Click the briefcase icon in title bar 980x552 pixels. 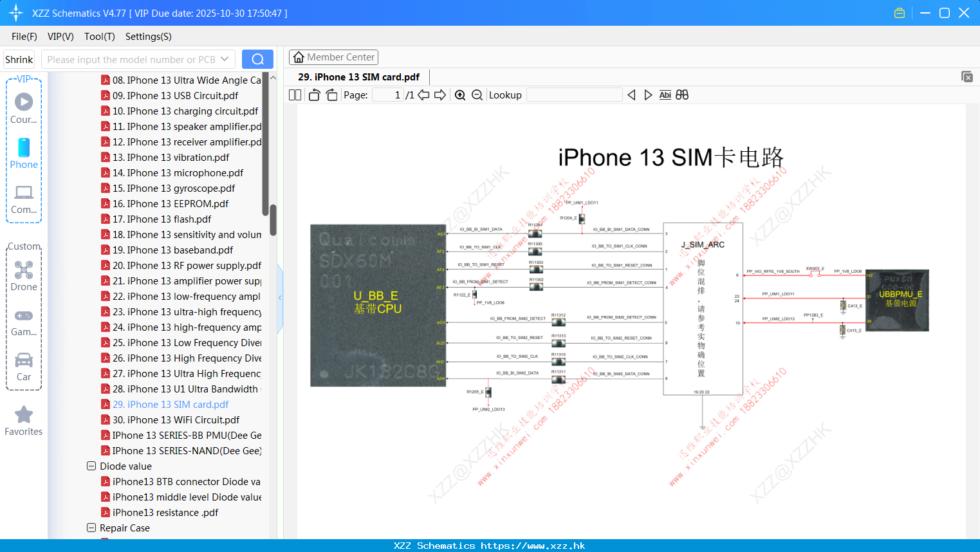click(x=900, y=13)
